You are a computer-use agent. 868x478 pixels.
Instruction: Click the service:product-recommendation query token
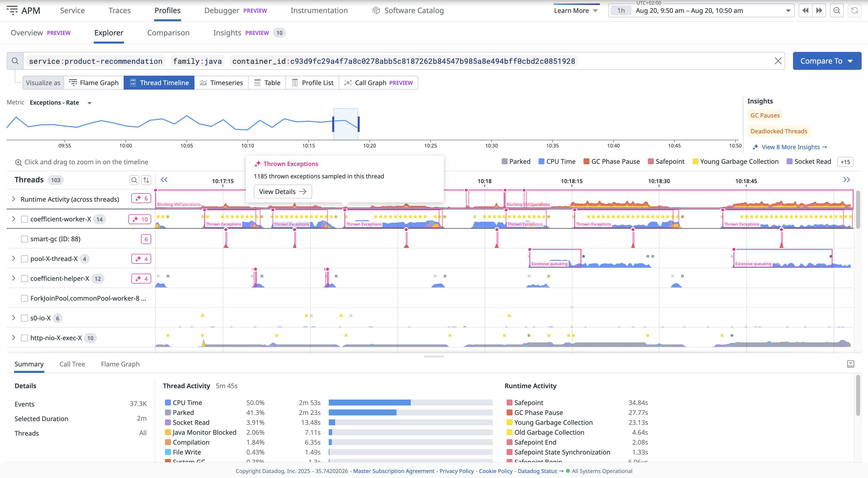point(96,61)
